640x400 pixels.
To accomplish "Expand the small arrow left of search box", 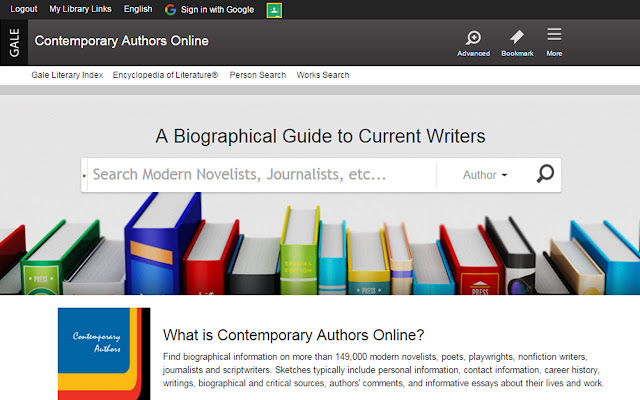I will pyautogui.click(x=84, y=176).
